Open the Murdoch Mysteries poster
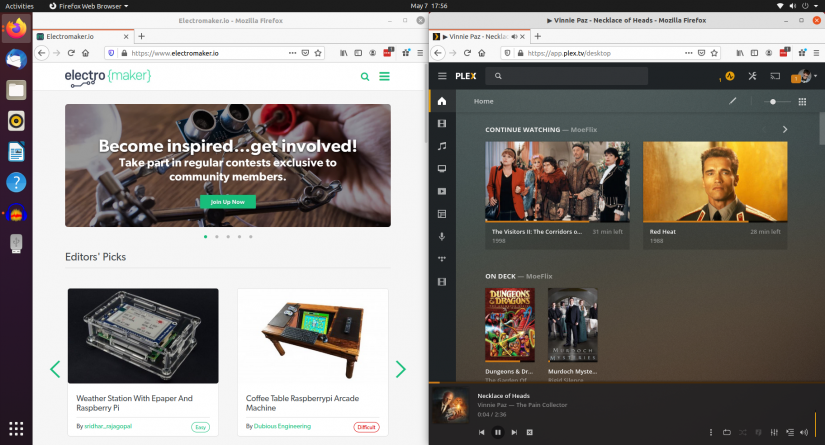Viewport: 825px width, 445px height. tap(572, 325)
